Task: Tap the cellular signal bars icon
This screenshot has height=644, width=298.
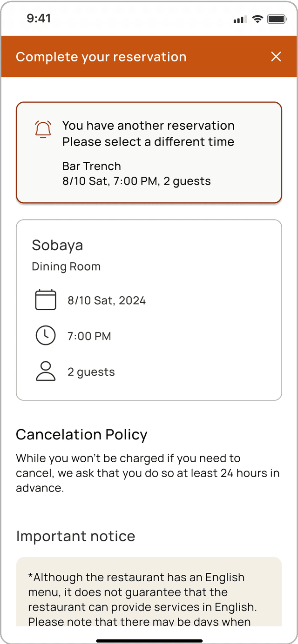Action: pyautogui.click(x=240, y=20)
